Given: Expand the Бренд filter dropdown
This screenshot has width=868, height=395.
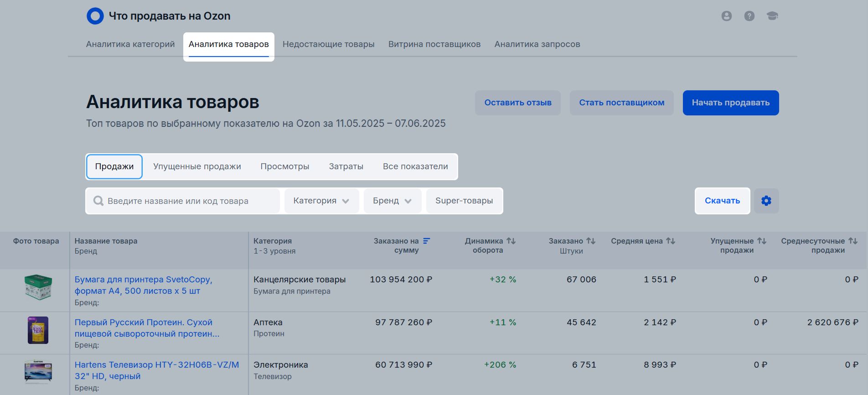Looking at the screenshot, I should 393,201.
